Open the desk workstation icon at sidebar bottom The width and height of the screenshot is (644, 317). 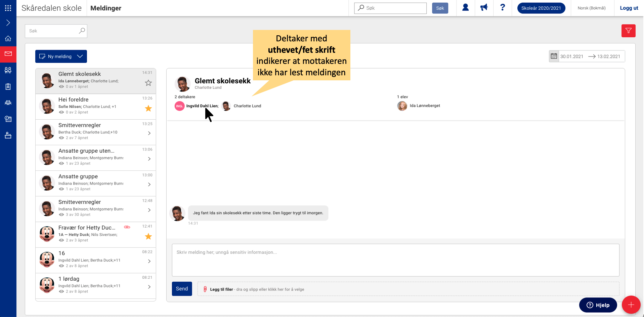[x=8, y=135]
